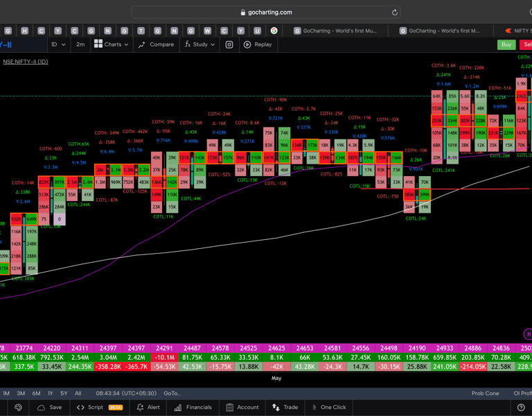Enable One Click trading pointer icon

pyautogui.click(x=314, y=407)
